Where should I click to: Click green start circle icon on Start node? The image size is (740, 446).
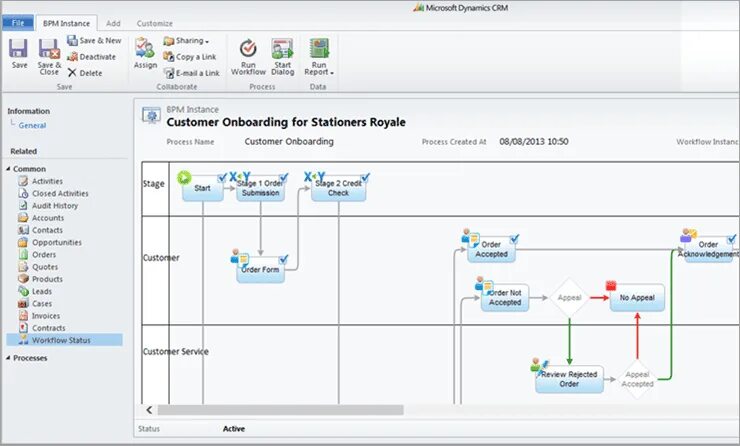click(x=184, y=177)
